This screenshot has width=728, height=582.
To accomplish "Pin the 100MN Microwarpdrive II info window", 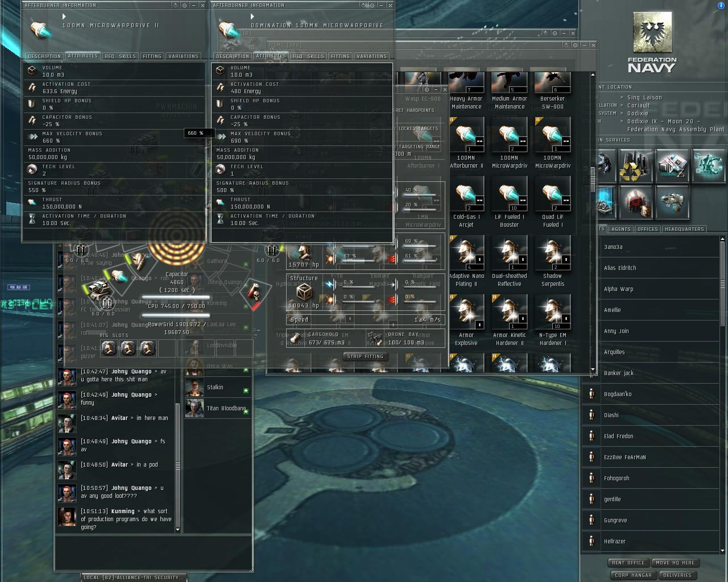I will pyautogui.click(x=184, y=6).
